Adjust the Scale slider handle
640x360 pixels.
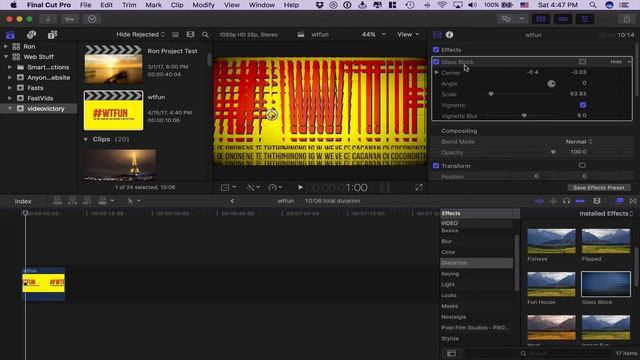coord(491,94)
